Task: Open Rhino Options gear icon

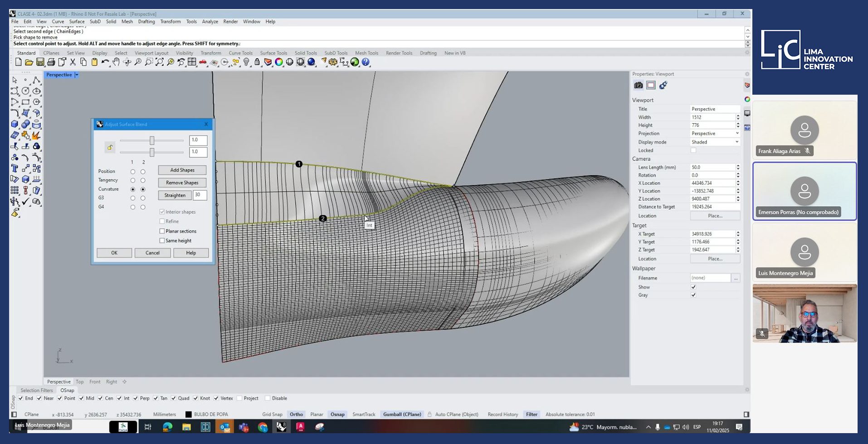Action: point(333,62)
